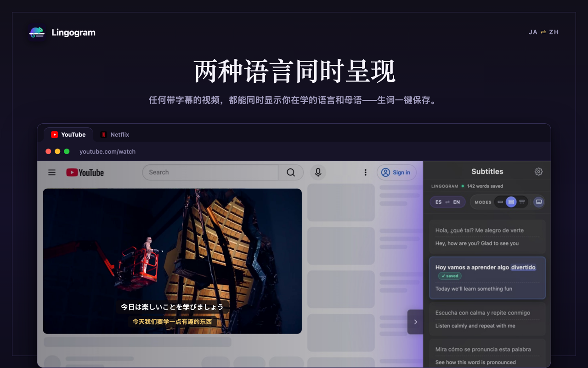Image resolution: width=588 pixels, height=368 pixels.
Task: Select the 'Hola, ¿qué tal?' subtitle card
Action: pyautogui.click(x=487, y=237)
